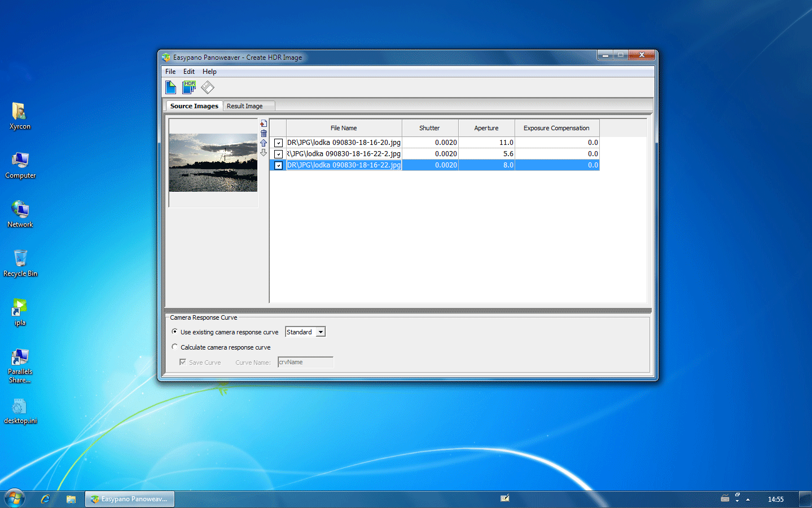
Task: Click the Create HDR toolbar icon
Action: point(189,87)
